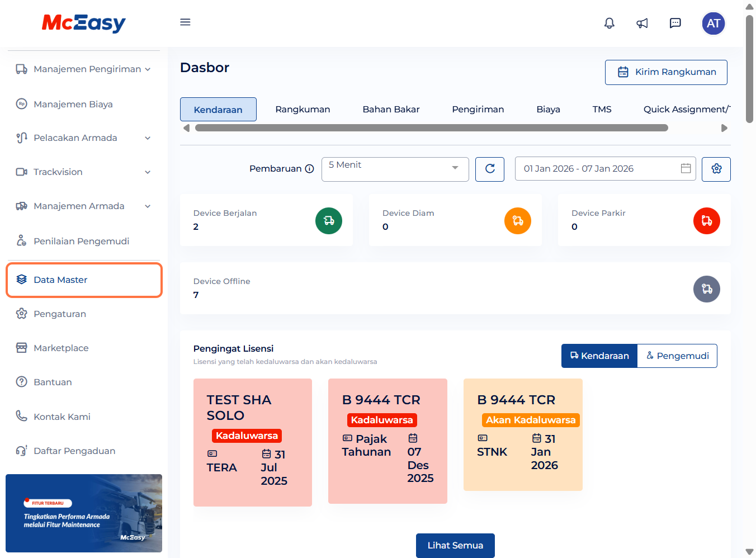Screen dimensions: 756x558
Task: Open dashboard settings gear icon
Action: tap(716, 169)
